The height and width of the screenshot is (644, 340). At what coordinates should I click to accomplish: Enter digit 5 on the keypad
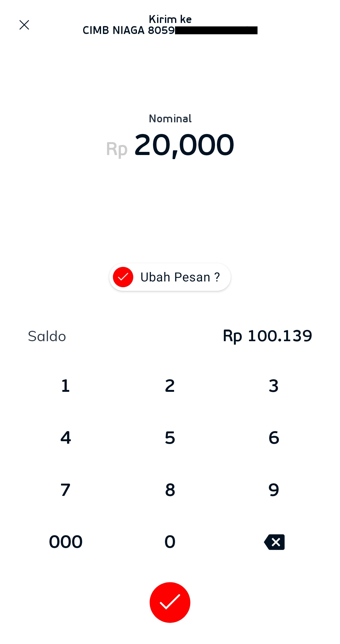point(170,437)
